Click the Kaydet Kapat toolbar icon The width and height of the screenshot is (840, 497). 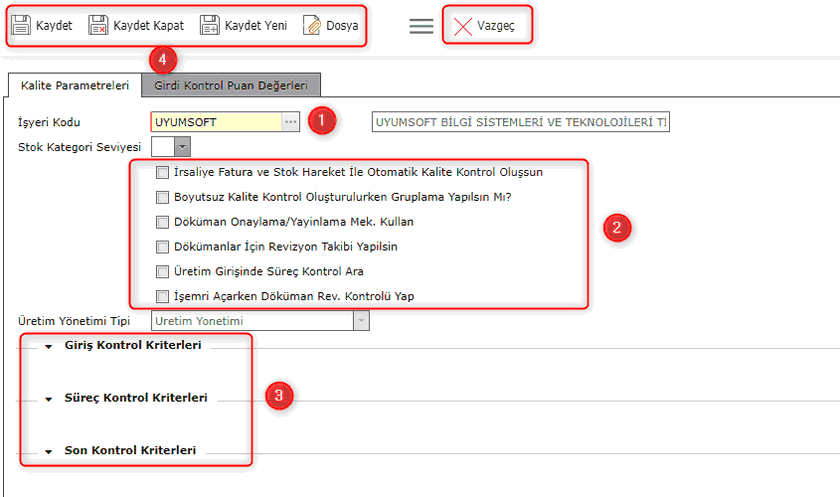point(98,26)
